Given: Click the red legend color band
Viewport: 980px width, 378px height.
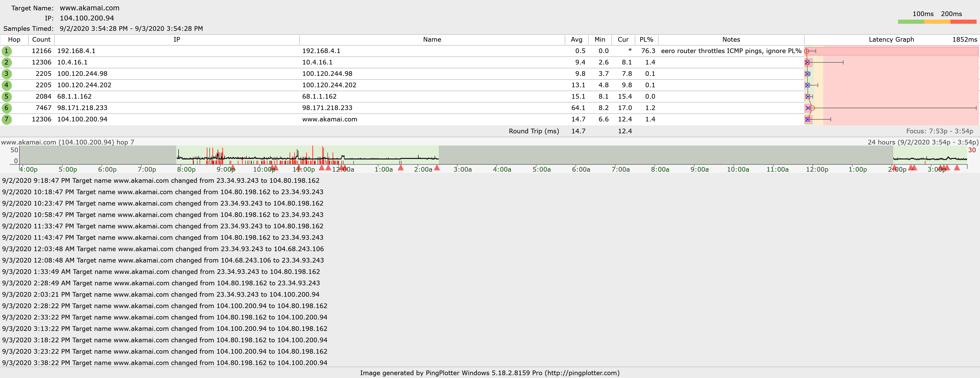Looking at the screenshot, I should [964, 22].
